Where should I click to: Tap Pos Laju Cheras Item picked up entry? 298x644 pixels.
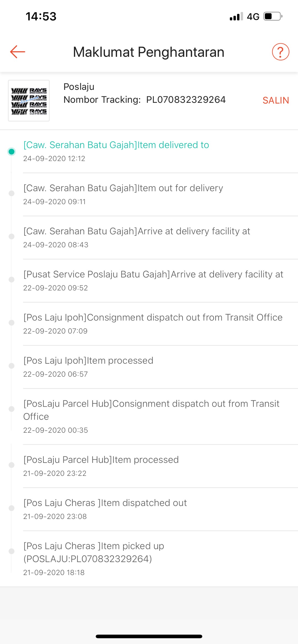94,552
